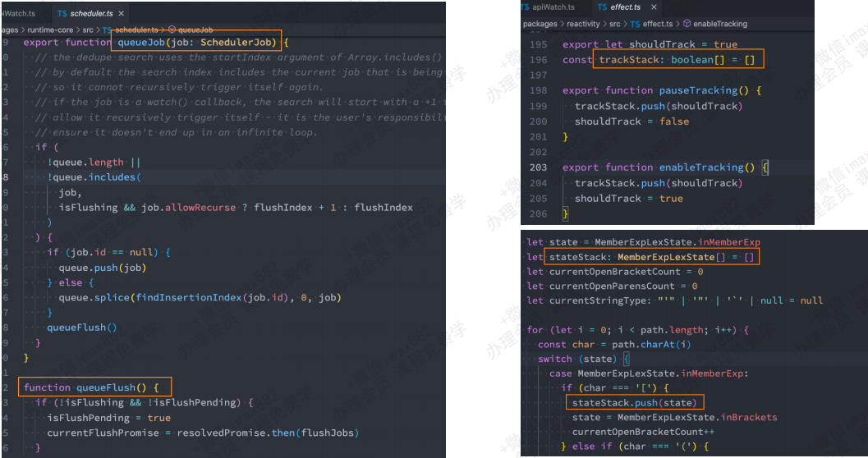Click the pauseTracking function name
The height and width of the screenshot is (458, 868).
pyautogui.click(x=710, y=90)
